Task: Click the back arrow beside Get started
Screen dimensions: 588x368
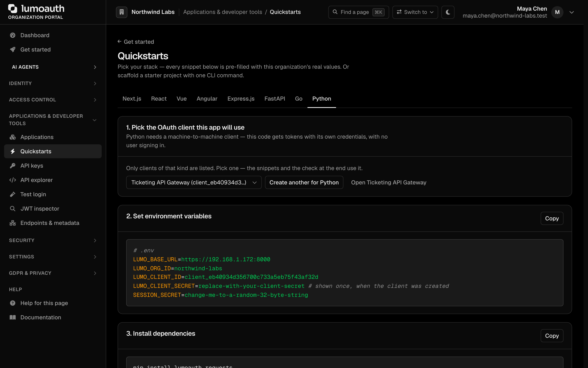Action: (120, 42)
